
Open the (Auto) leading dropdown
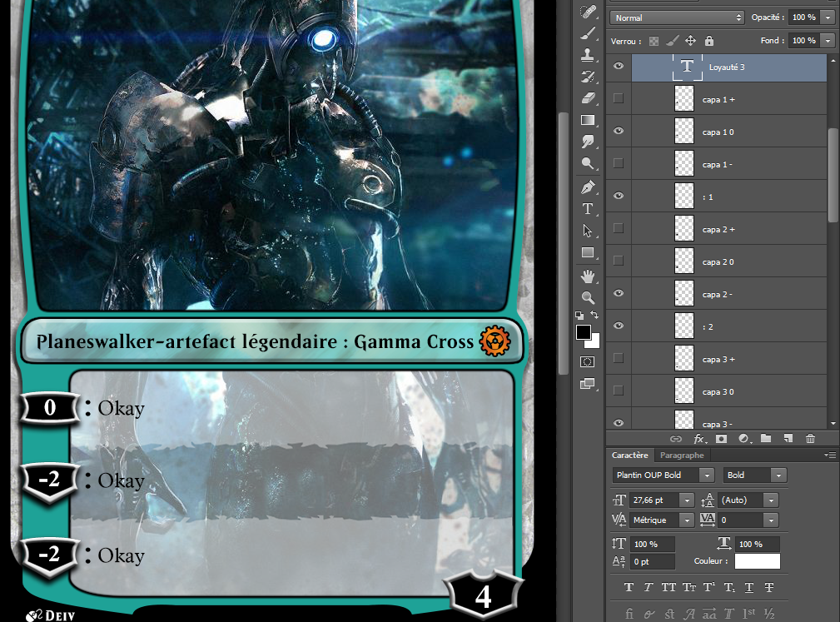click(771, 500)
